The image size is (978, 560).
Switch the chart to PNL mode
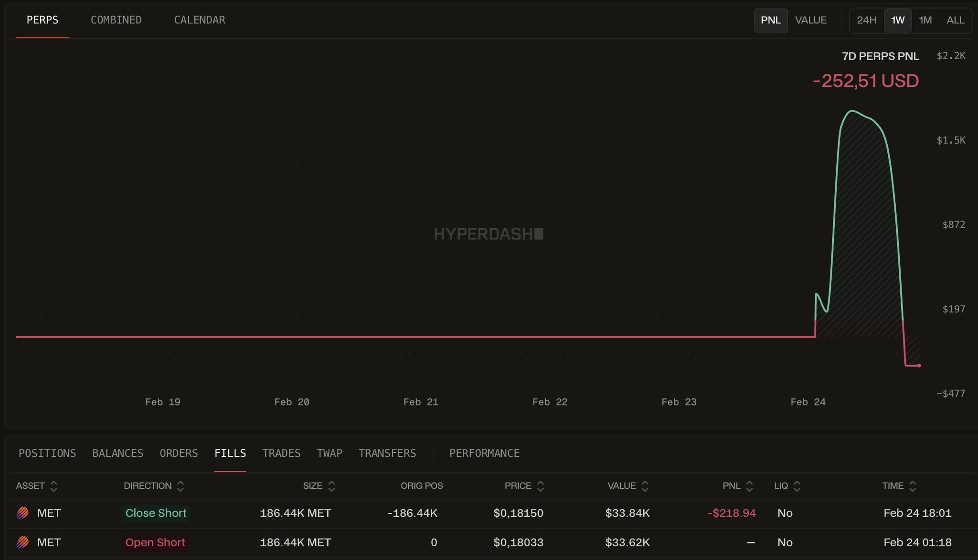point(770,21)
